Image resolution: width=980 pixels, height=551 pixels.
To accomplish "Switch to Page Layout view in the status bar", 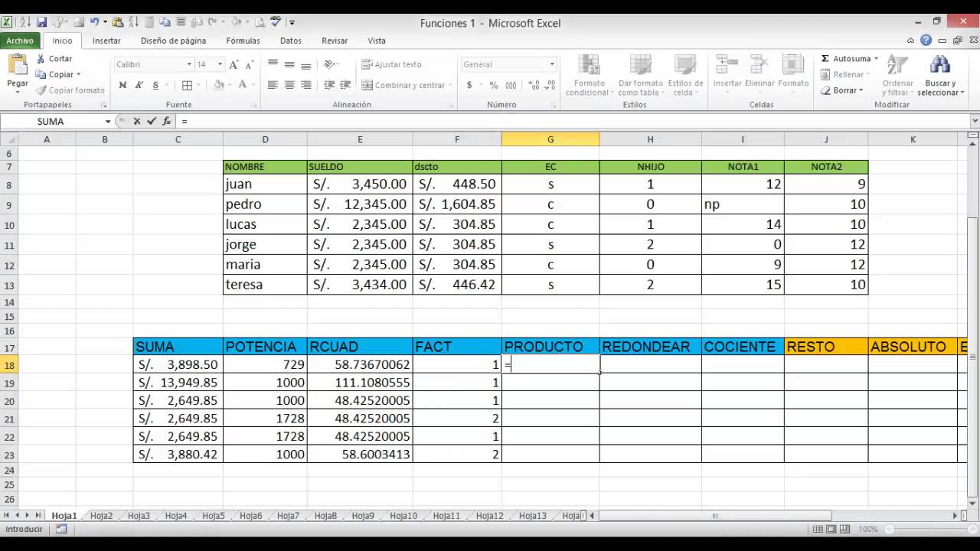I will [x=832, y=529].
